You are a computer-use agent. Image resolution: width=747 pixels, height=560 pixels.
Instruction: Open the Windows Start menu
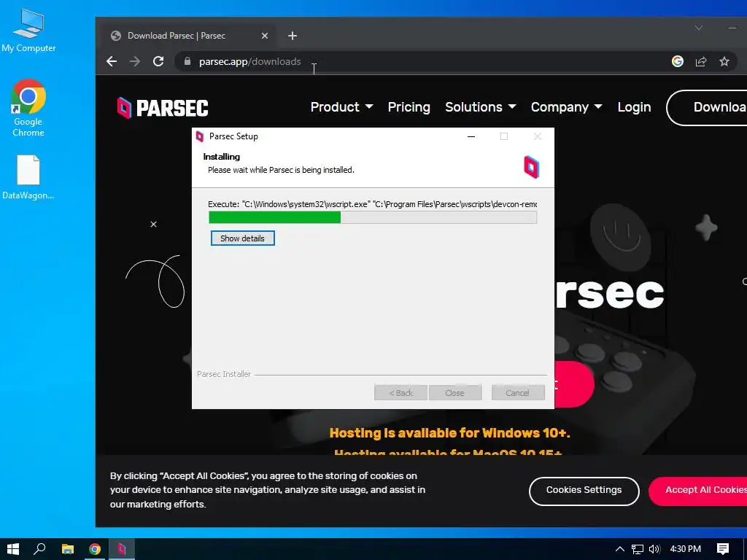(x=13, y=549)
